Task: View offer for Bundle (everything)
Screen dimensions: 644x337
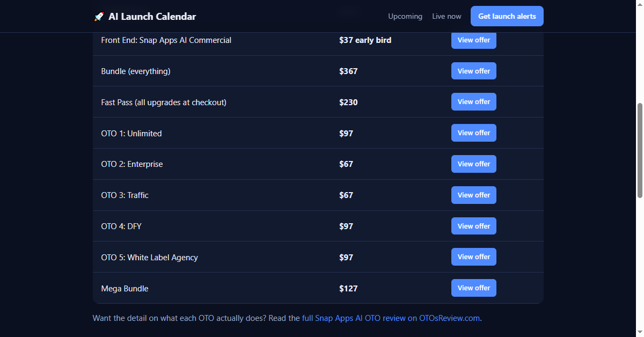Action: [x=474, y=71]
